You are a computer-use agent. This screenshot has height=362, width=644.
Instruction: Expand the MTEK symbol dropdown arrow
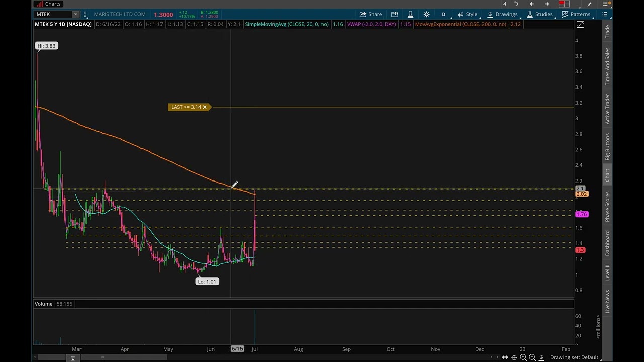pos(75,14)
